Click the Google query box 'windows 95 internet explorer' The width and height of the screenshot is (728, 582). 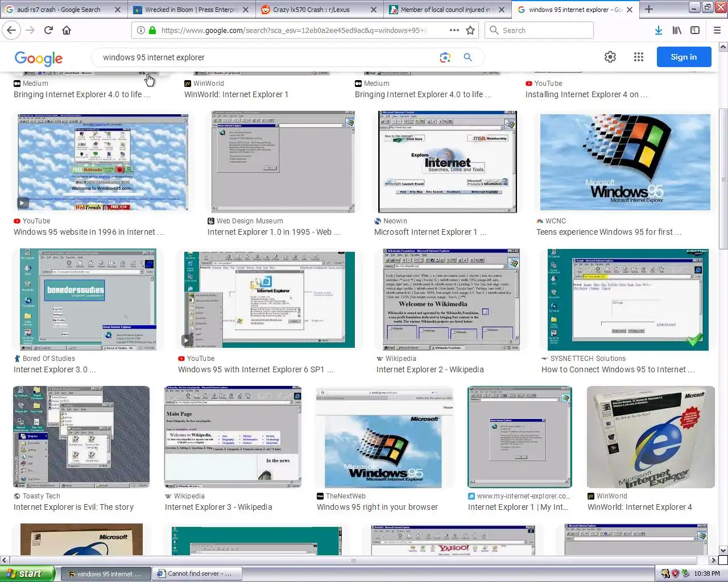pyautogui.click(x=267, y=57)
